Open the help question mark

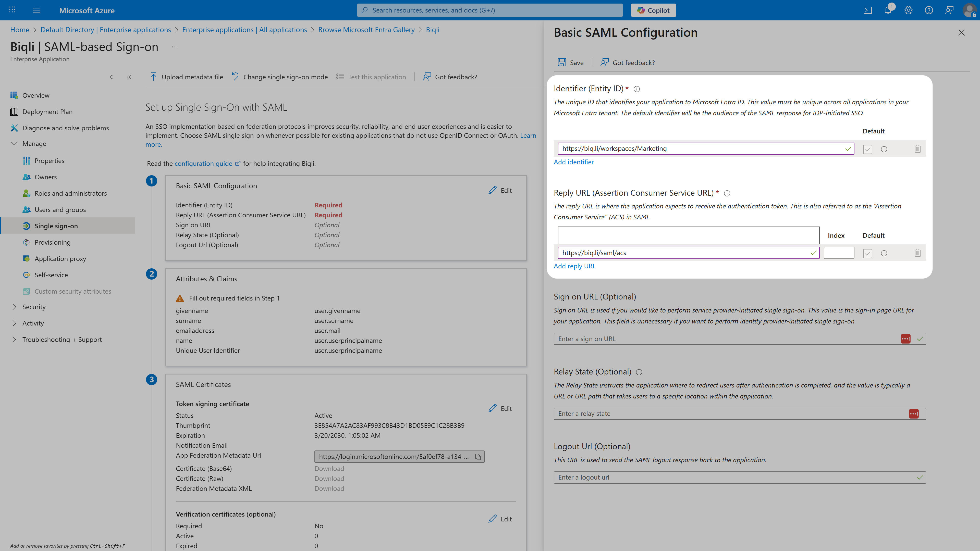point(929,10)
